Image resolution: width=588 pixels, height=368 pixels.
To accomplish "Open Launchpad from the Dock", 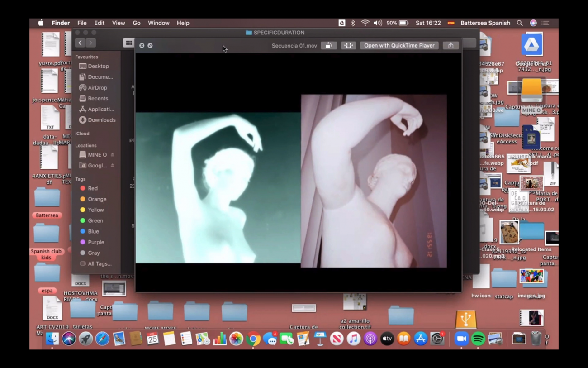I will click(x=85, y=339).
